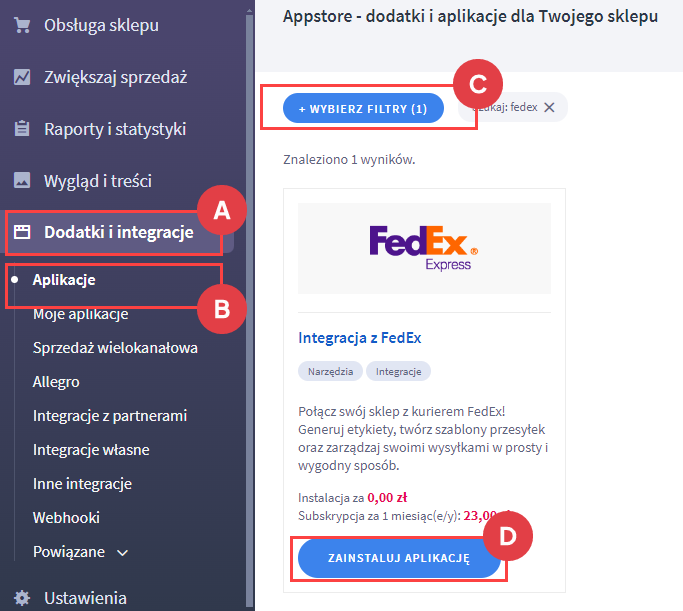Open Sprzedaż wielokanałowa section
Viewport: 683px width, 611px height.
115,348
